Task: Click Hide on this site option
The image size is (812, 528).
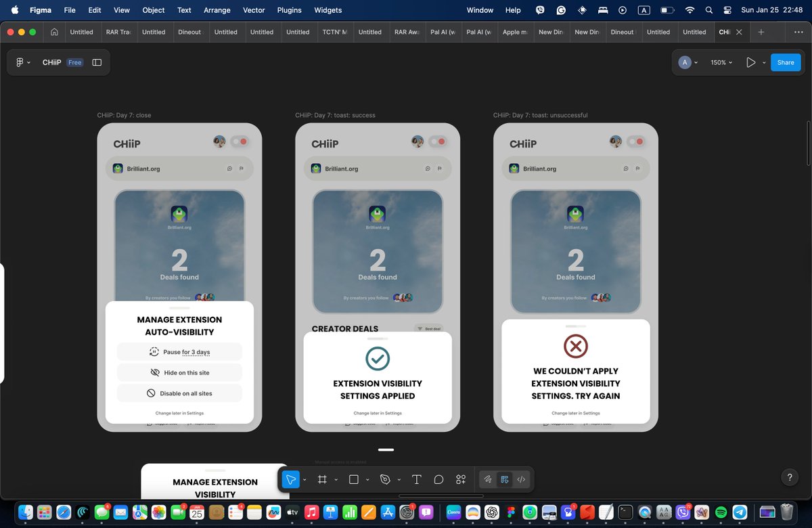Action: pos(179,372)
